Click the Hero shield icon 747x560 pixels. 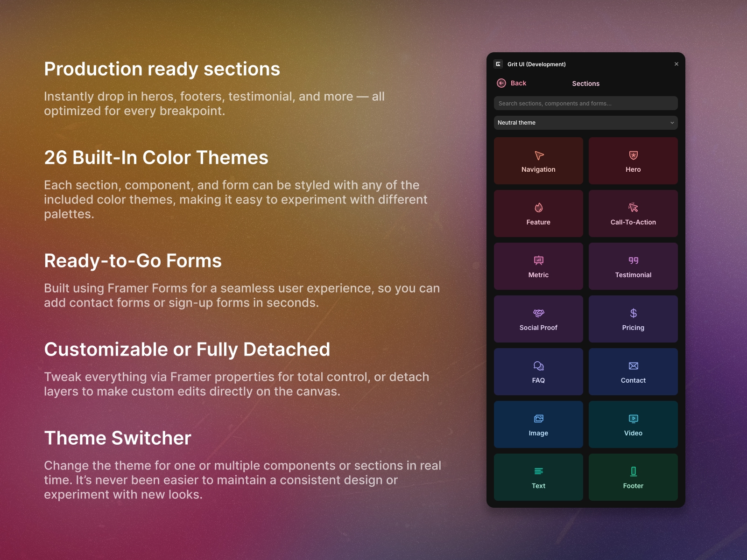(633, 156)
